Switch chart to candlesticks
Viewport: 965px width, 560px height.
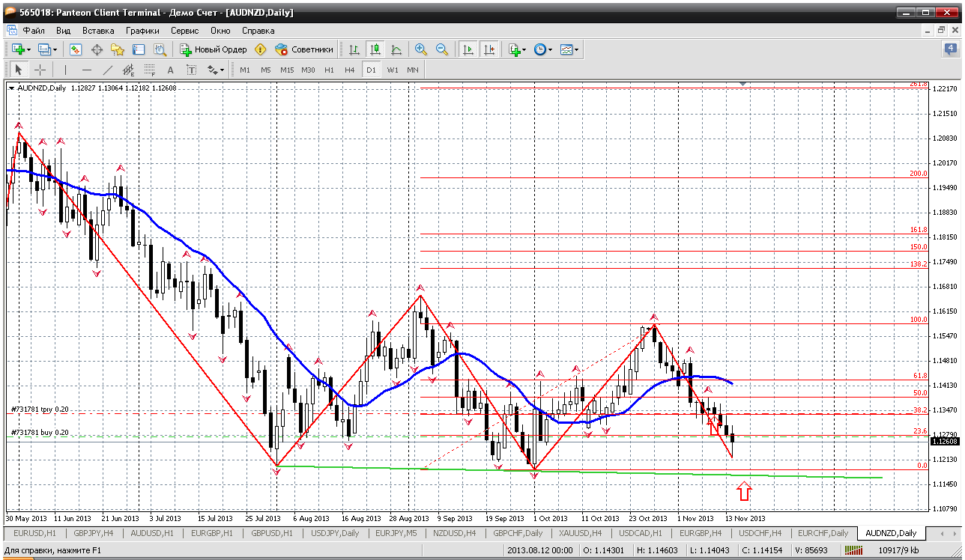coord(375,49)
